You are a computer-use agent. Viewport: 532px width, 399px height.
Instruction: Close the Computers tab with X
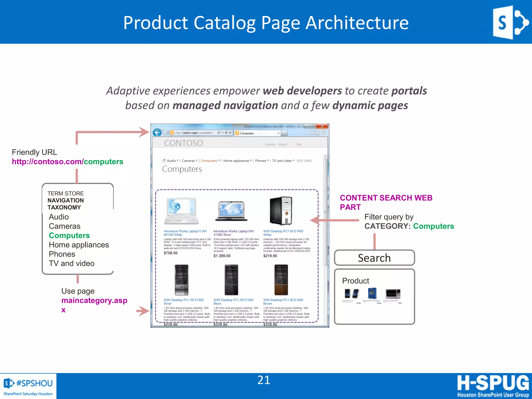point(278,133)
